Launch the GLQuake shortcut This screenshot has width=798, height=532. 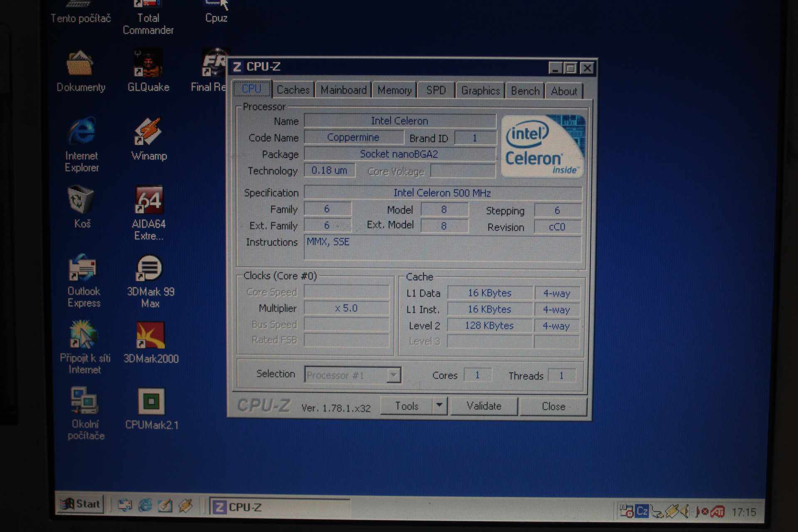coord(148,71)
